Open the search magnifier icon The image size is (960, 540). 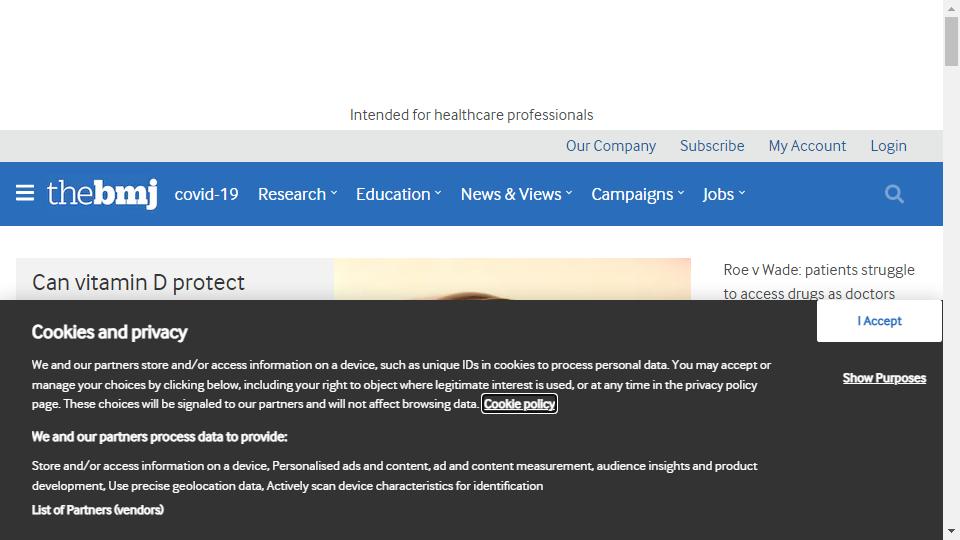pos(894,194)
